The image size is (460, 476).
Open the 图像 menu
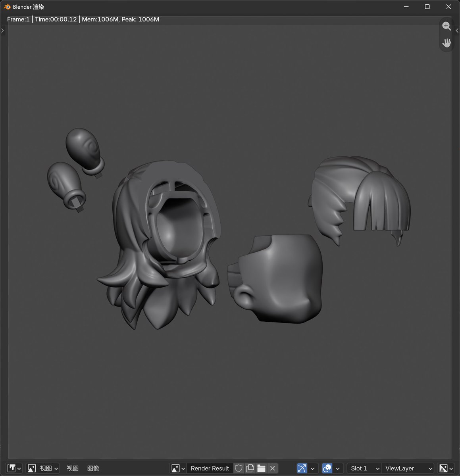(x=93, y=468)
